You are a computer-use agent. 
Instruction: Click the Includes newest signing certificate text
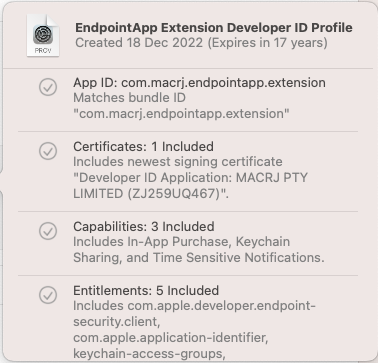pos(178,162)
